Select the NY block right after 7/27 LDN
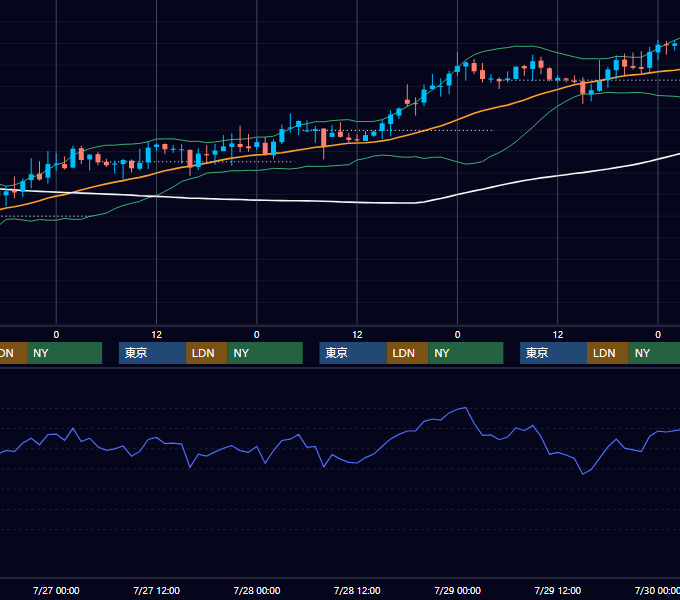 click(x=265, y=353)
